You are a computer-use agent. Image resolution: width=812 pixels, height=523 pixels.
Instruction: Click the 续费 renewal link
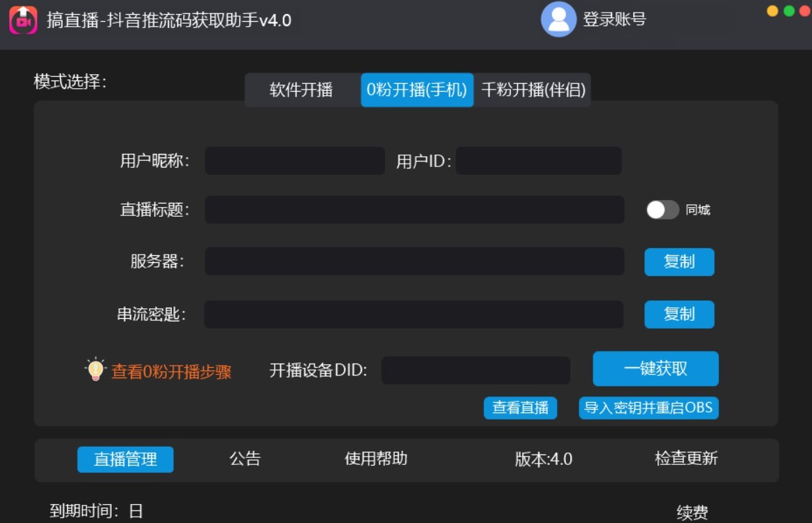click(692, 513)
